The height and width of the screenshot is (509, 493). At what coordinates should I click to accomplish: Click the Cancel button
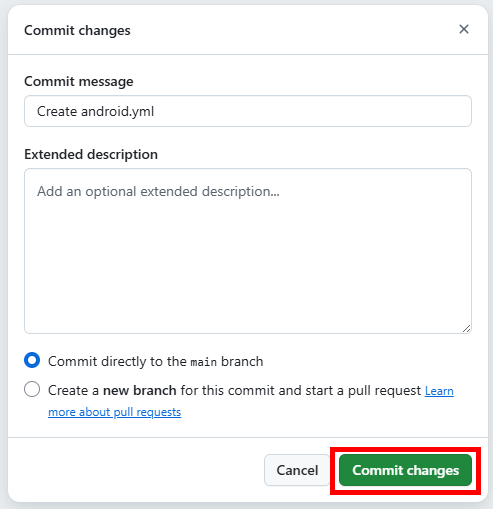coord(297,470)
